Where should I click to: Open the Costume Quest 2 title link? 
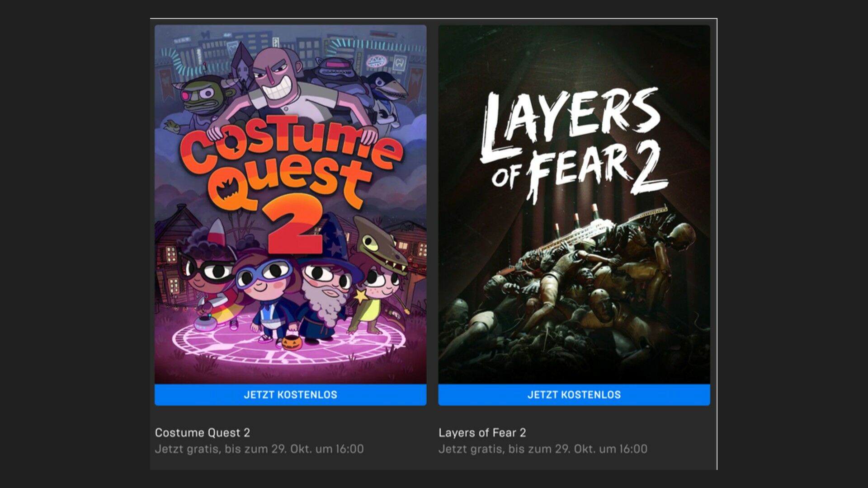pos(203,432)
